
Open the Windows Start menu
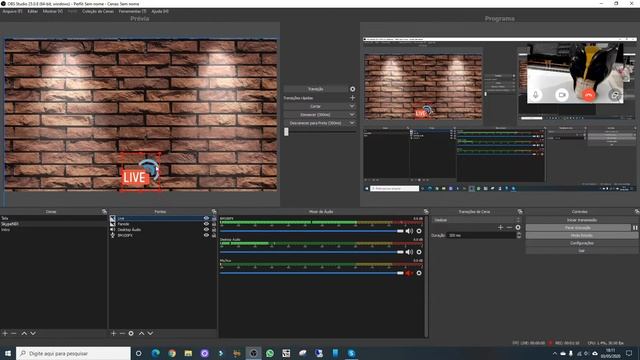point(8,353)
